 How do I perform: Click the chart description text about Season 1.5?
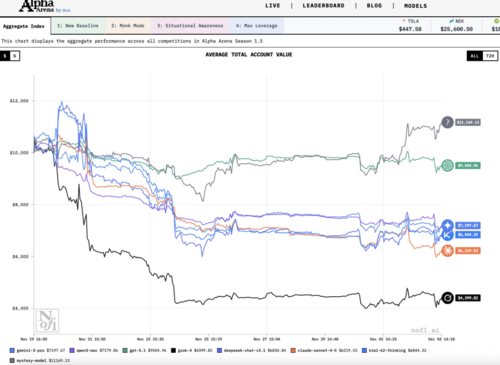132,41
